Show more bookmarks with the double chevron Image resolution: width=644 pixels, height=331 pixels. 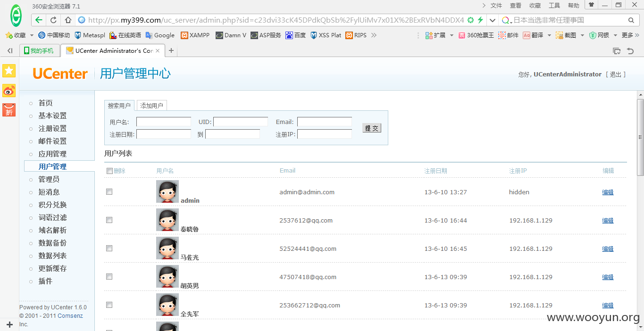coord(374,35)
